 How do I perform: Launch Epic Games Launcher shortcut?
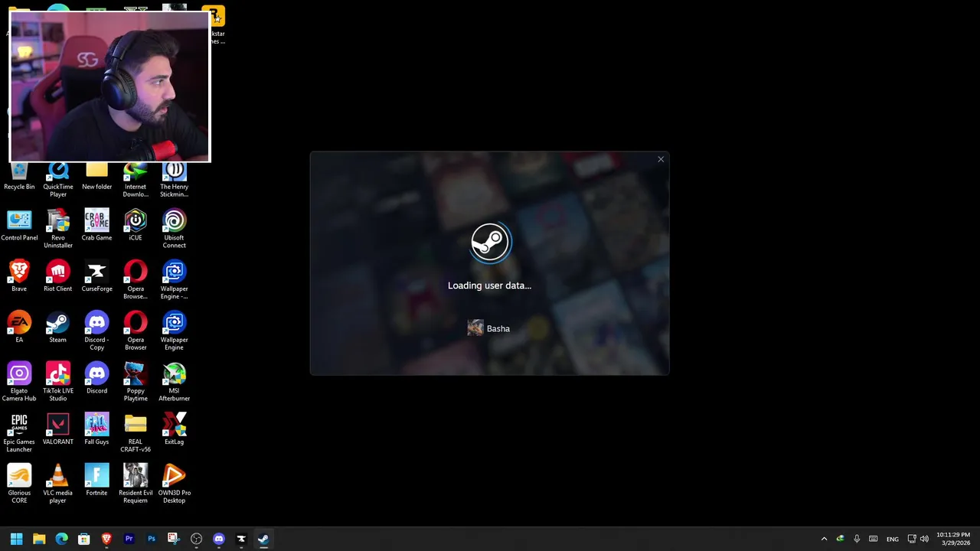click(19, 433)
